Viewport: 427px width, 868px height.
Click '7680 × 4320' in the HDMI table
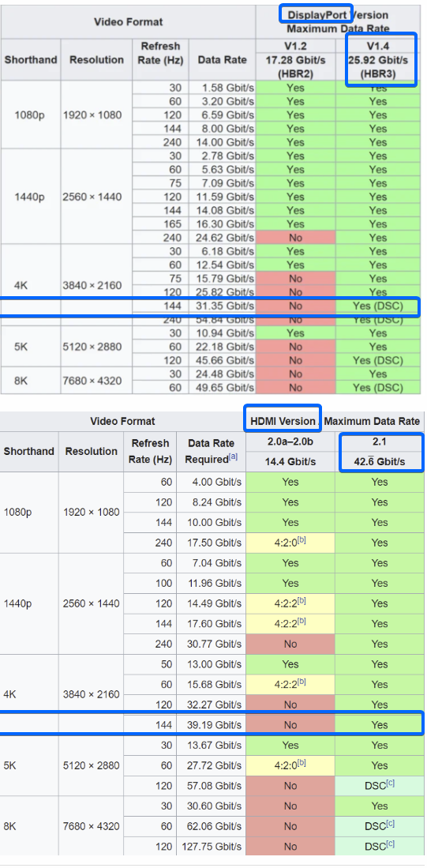[92, 826]
